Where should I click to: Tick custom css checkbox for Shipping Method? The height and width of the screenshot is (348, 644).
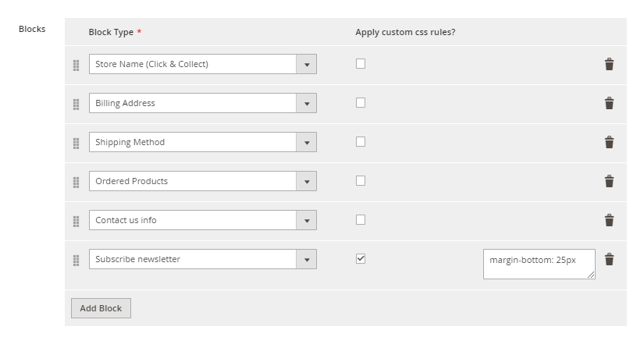pos(361,142)
